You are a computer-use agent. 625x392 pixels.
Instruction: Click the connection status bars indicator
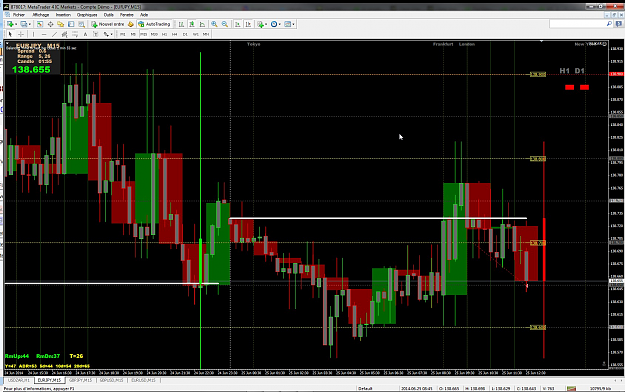[572, 388]
